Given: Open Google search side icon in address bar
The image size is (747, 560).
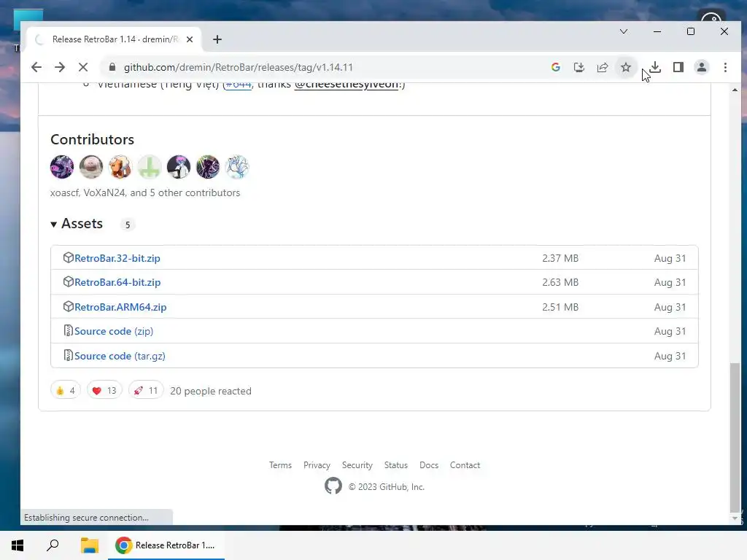Looking at the screenshot, I should [x=555, y=67].
